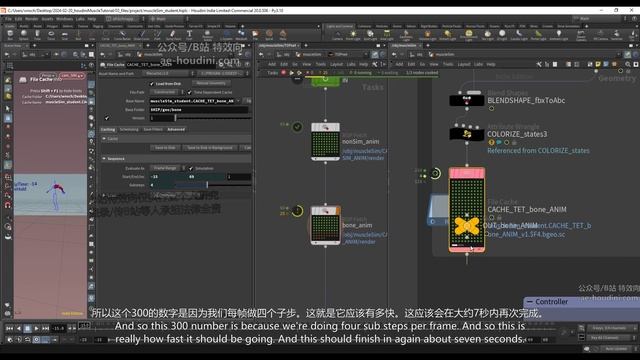Switch to the Advanced tab
The width and height of the screenshot is (640, 360).
click(x=176, y=129)
